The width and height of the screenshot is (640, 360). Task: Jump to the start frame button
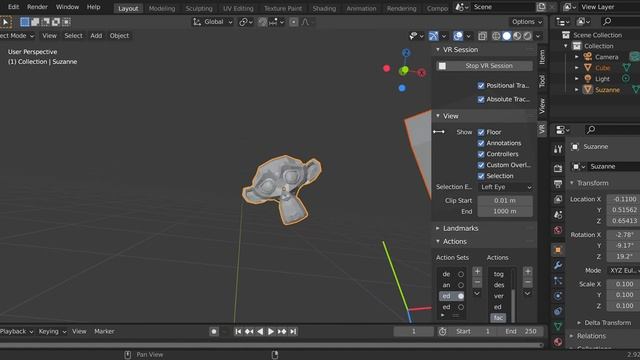click(238, 332)
